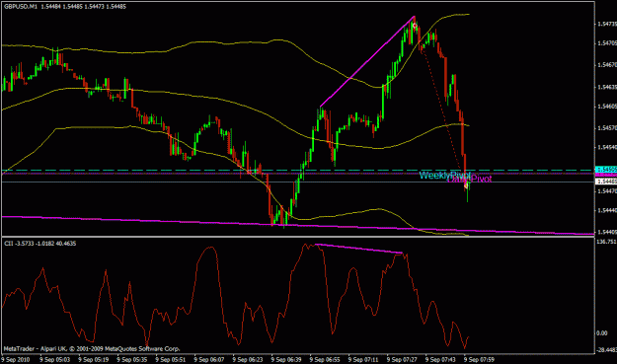Click the 1.54570 price axis label
This screenshot has width=617, height=364.
(x=607, y=128)
